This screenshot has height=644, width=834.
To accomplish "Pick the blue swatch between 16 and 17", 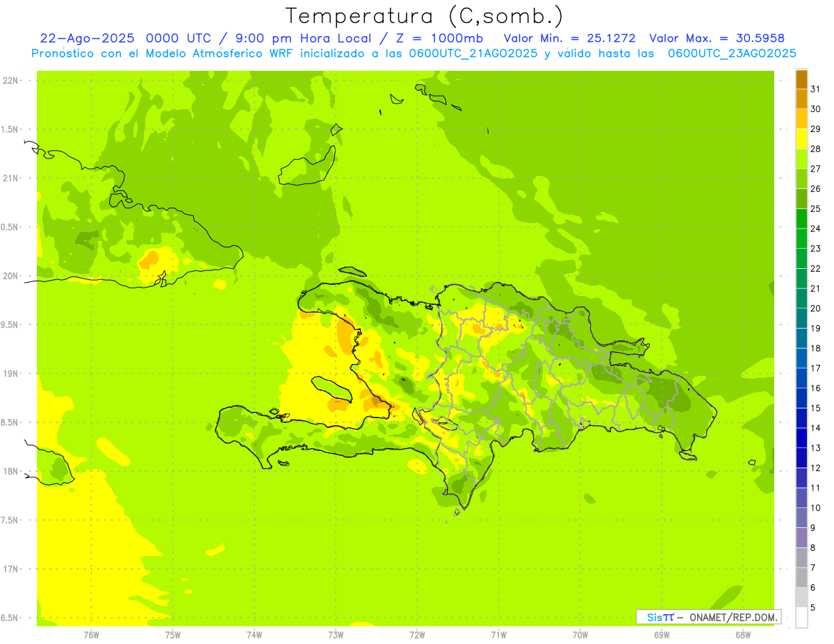I will pos(801,378).
